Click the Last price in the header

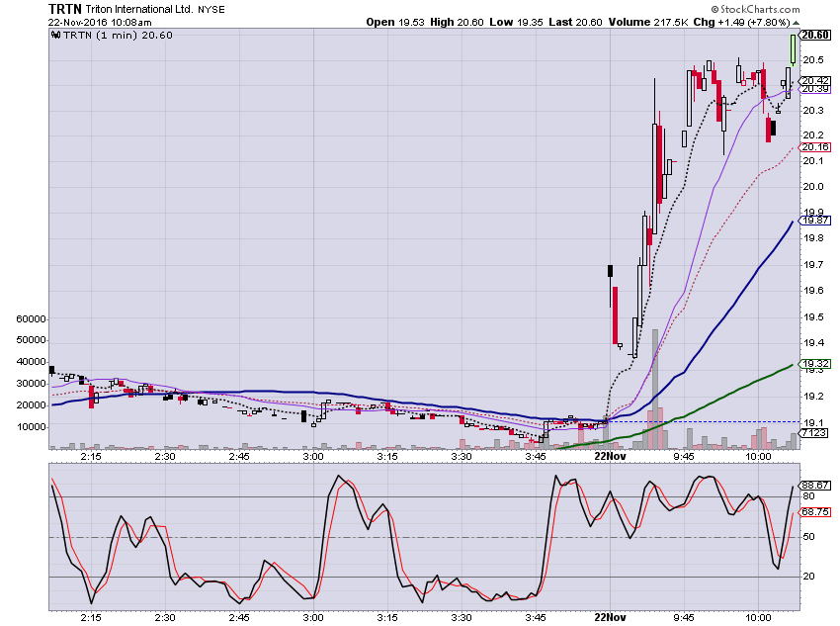[x=589, y=23]
